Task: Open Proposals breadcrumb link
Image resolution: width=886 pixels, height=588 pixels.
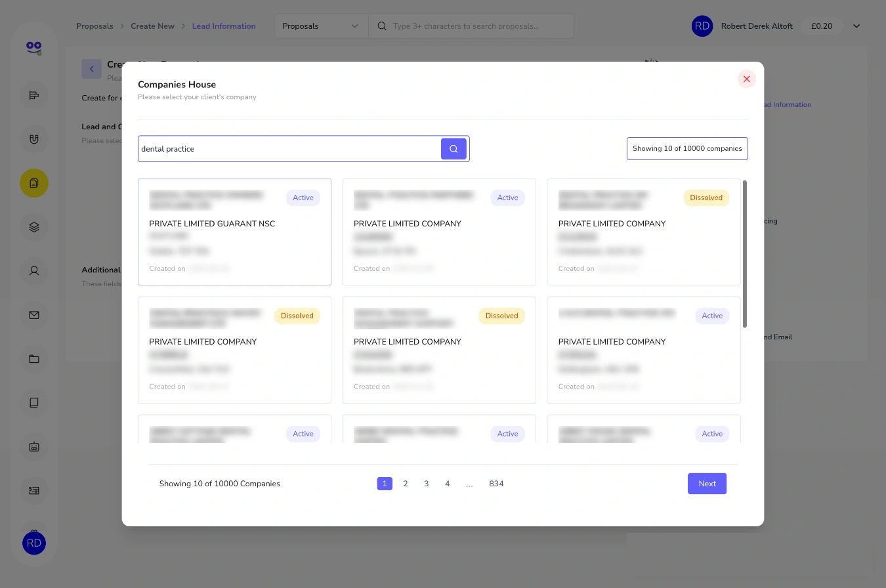Action: tap(95, 26)
